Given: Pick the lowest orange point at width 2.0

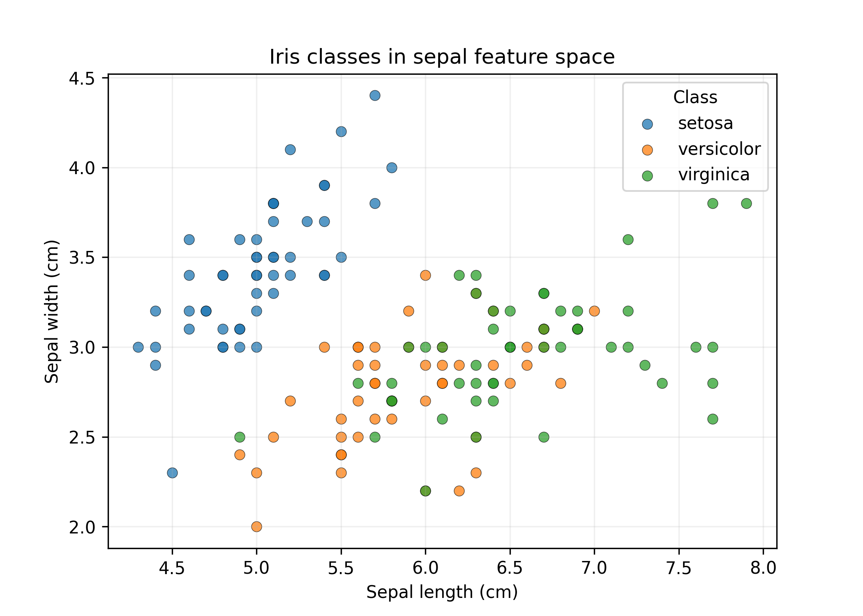Looking at the screenshot, I should 256,526.
